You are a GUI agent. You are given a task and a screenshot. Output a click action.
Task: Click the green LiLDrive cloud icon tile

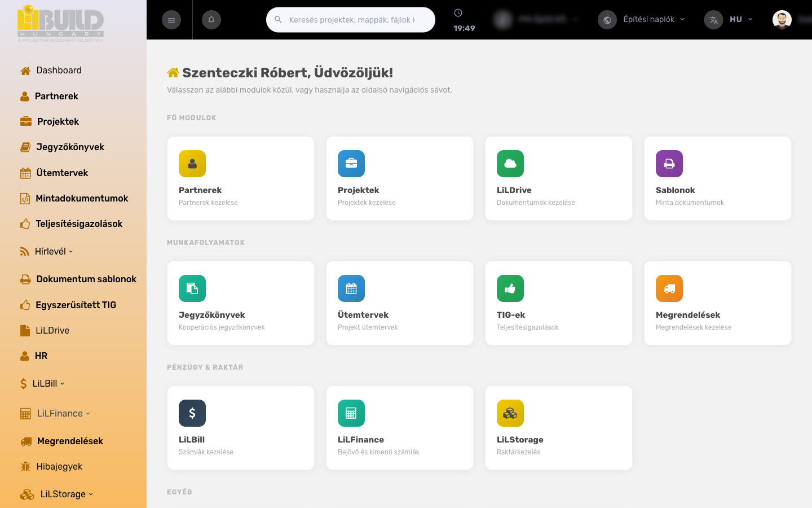click(510, 164)
